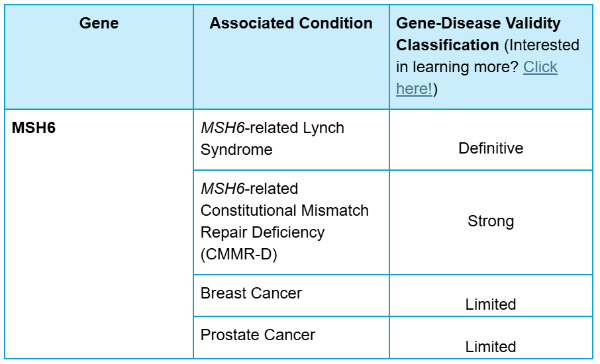This screenshot has height=364, width=600.
Task: Click the word Syndrome in the first row
Action: point(236,150)
